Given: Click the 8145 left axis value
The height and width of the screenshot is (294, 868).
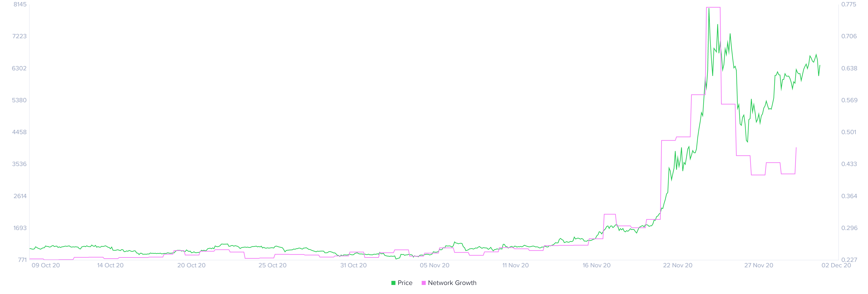Looking at the screenshot, I should tap(20, 4).
